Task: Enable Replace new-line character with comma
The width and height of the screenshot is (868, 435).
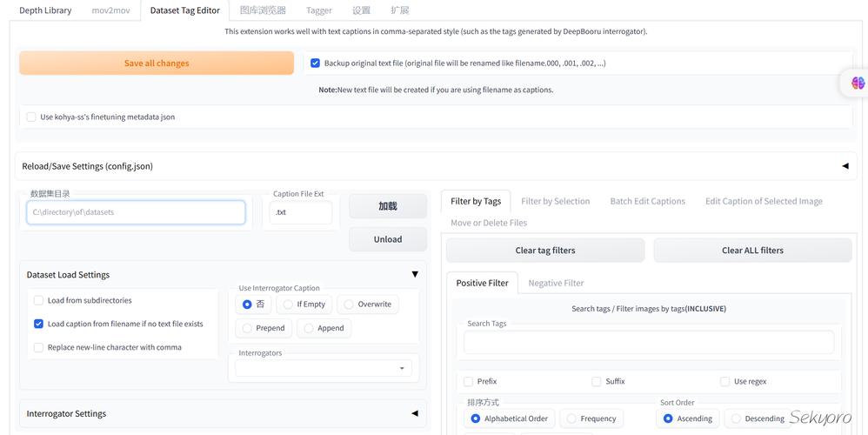Action: [38, 347]
